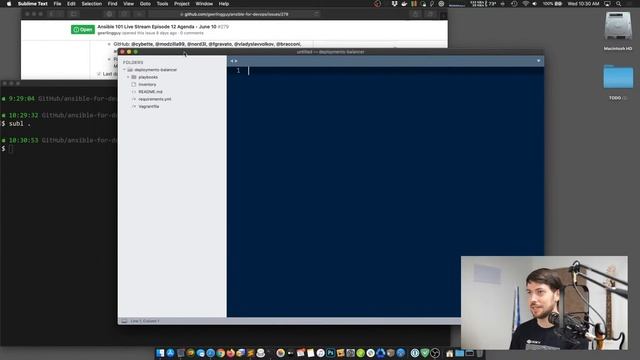Screen dimensions: 640x360
Task: Click the green Open issue badge
Action: [83, 29]
